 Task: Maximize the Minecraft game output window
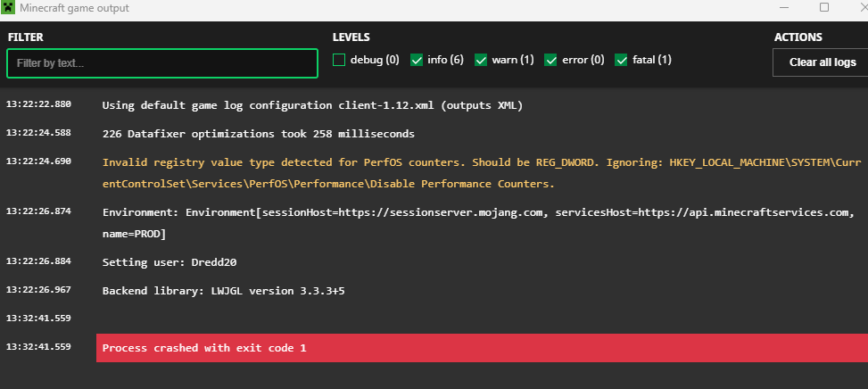click(824, 7)
